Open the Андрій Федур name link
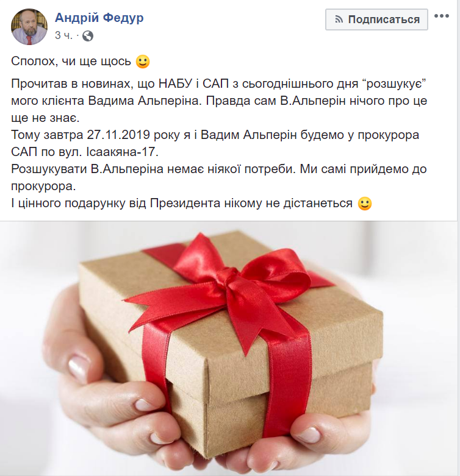This screenshot has height=476, width=460. (99, 18)
